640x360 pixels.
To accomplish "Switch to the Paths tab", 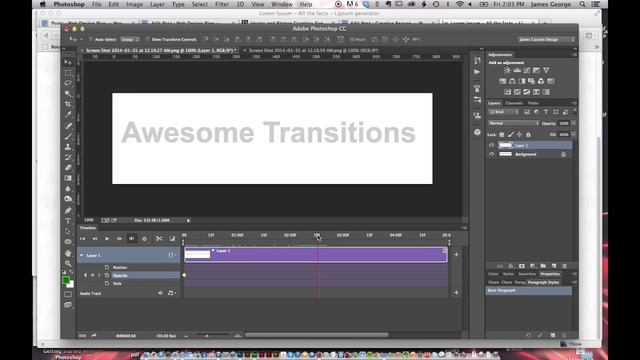I will [x=533, y=103].
